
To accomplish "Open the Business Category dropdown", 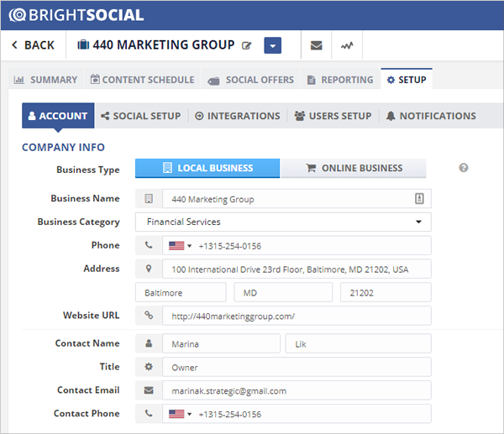I will click(x=283, y=222).
